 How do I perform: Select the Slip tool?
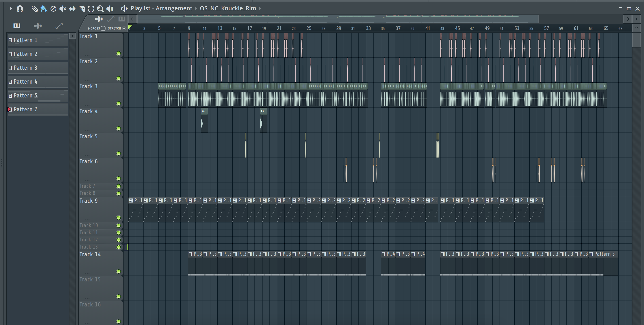[72, 9]
